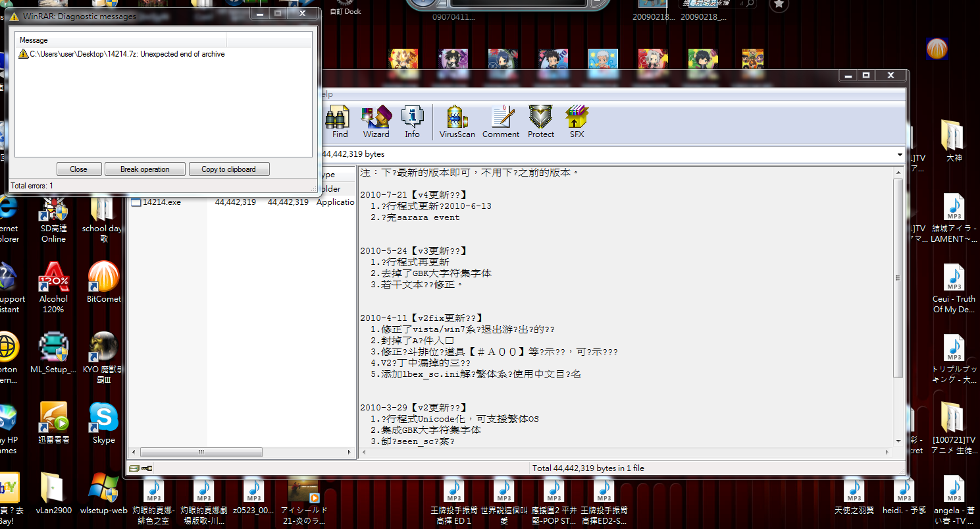Click the Find binoculars toolbar icon
This screenshot has height=529, width=980.
(x=338, y=122)
